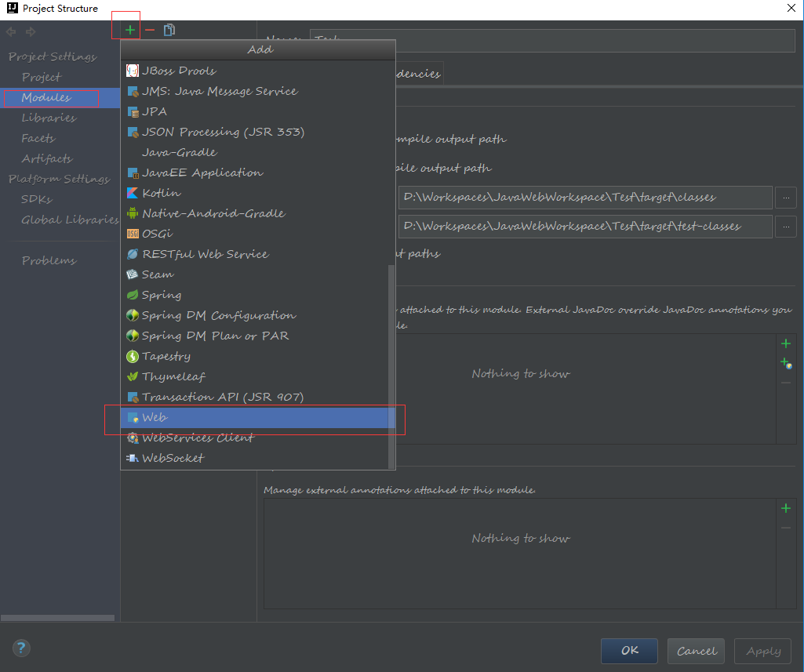Click the module Name text field

552,40
